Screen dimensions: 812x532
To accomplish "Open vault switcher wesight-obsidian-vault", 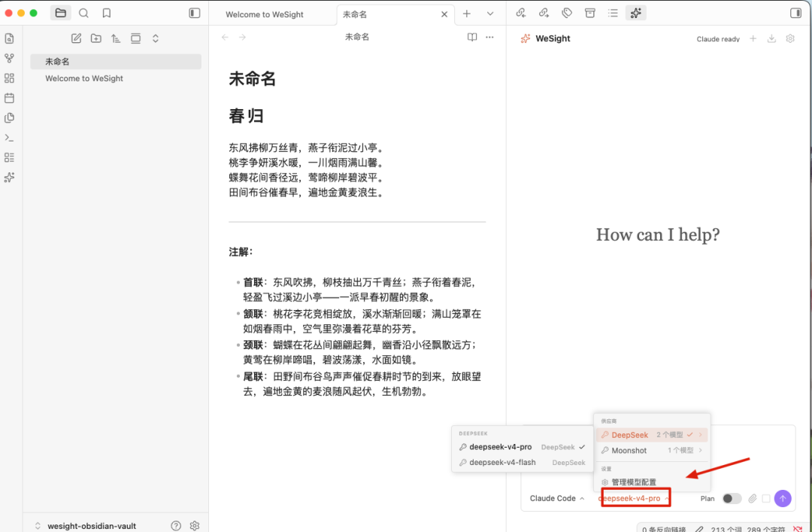I will tap(86, 525).
